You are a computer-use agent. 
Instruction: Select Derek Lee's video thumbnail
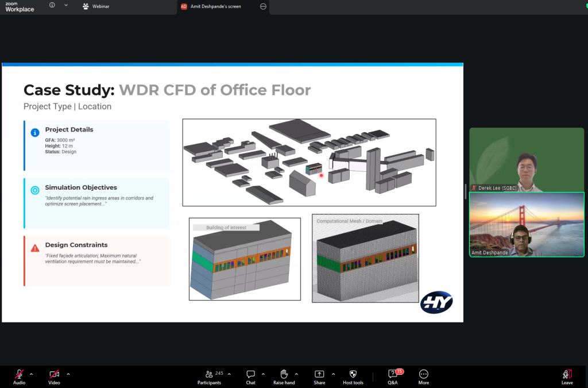pyautogui.click(x=527, y=159)
